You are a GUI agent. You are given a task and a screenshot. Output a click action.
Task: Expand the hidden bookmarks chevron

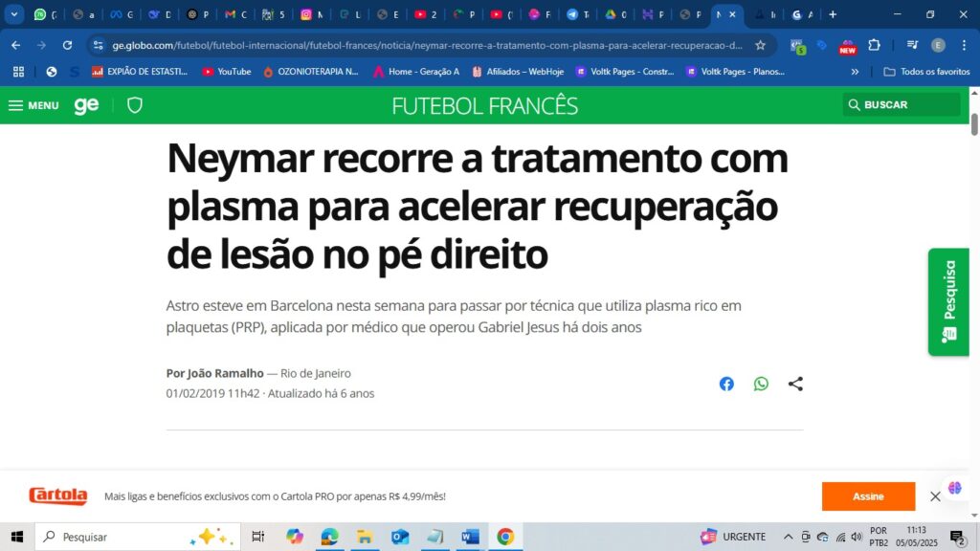coord(855,72)
